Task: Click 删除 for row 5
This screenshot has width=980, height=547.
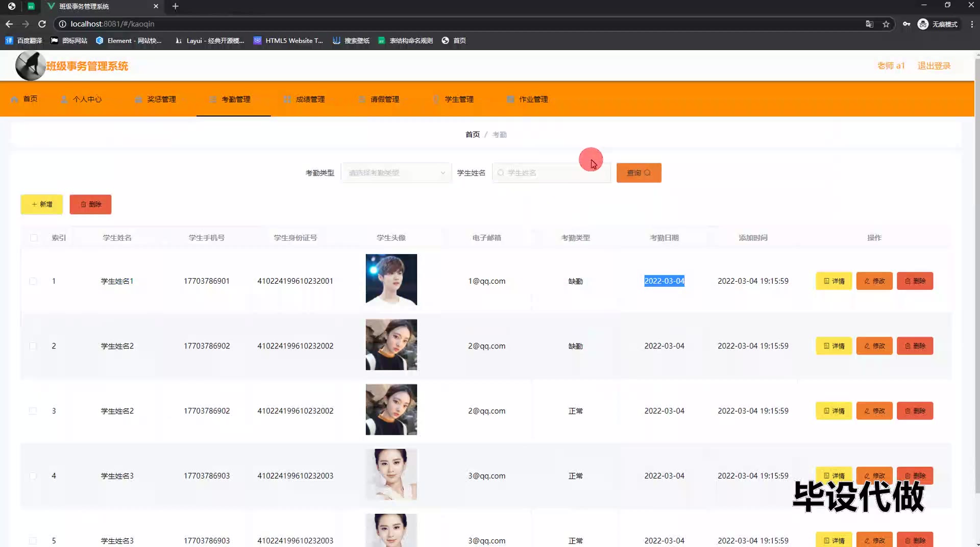Action: click(x=915, y=540)
